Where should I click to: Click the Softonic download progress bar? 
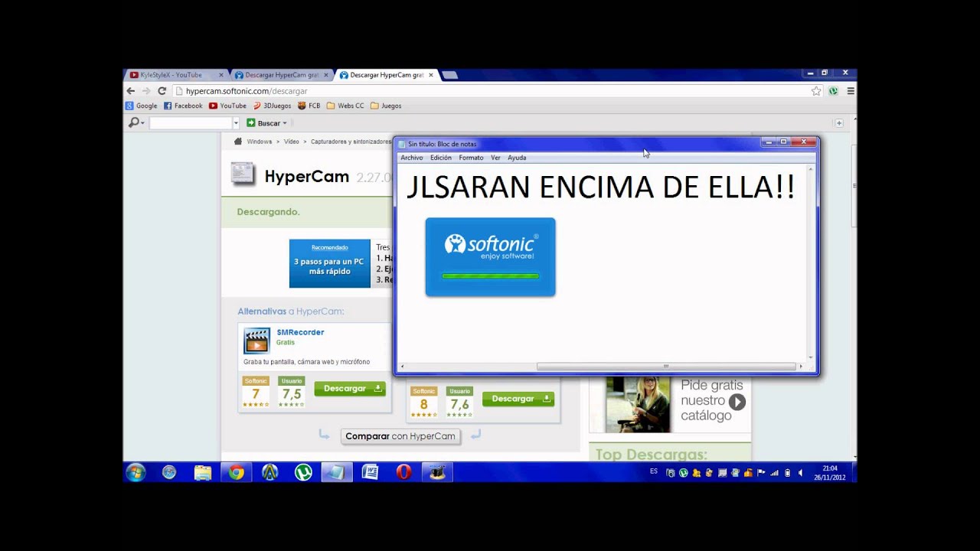pyautogui.click(x=490, y=276)
